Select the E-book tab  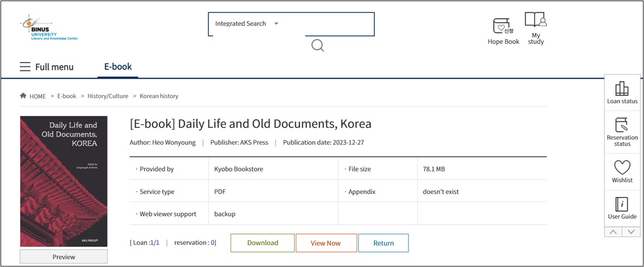pyautogui.click(x=118, y=66)
